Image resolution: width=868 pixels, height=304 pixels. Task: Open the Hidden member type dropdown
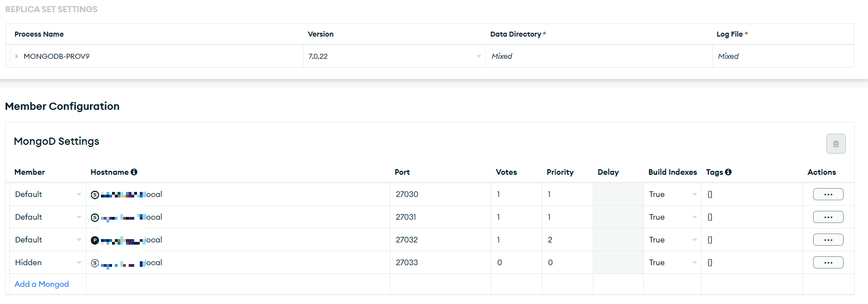[48, 262]
